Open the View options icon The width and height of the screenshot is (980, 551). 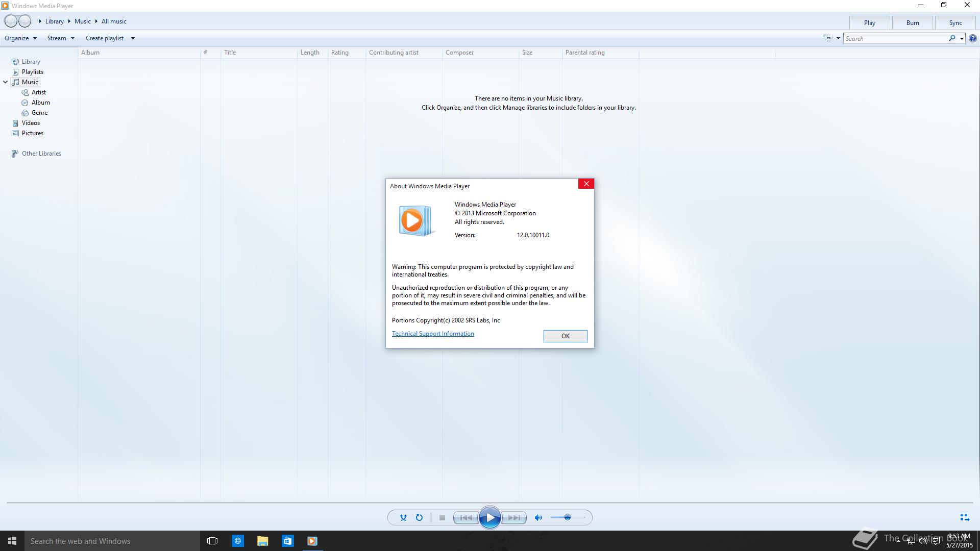click(827, 38)
